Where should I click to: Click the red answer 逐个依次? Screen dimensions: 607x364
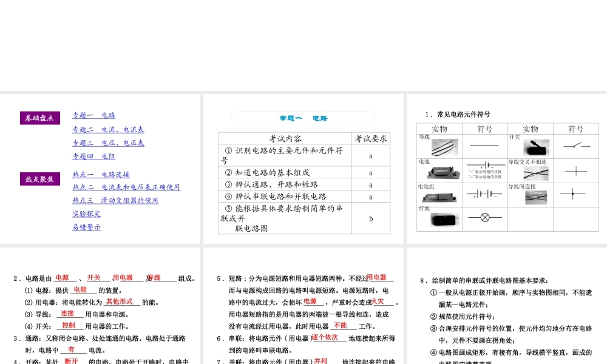[x=325, y=337]
